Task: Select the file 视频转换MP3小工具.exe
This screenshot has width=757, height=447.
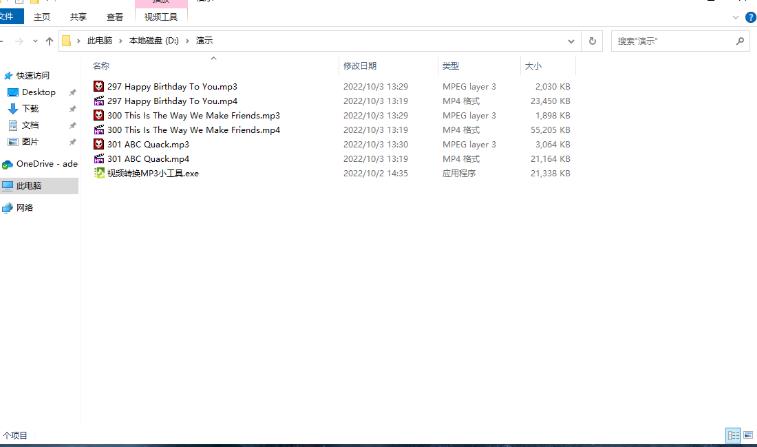Action: tap(153, 173)
